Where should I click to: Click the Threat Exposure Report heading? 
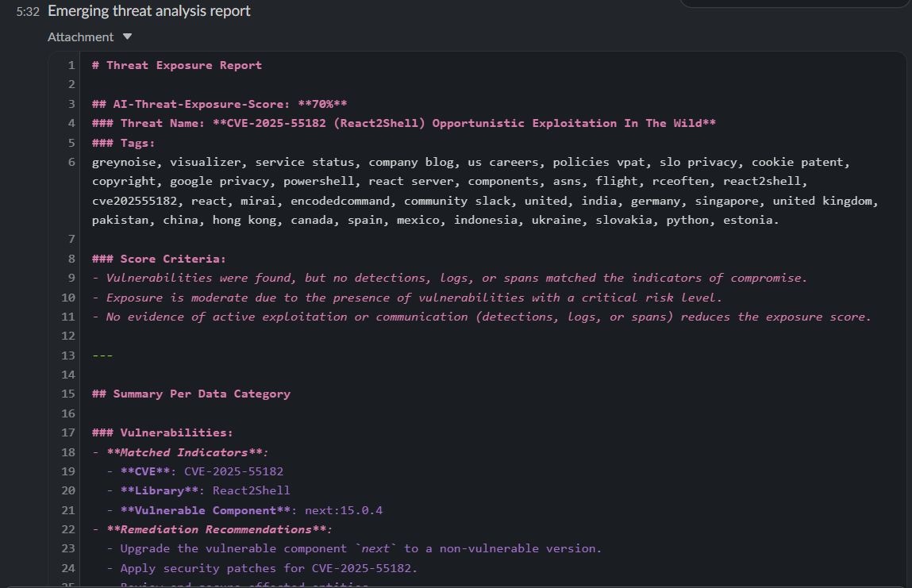tap(177, 65)
